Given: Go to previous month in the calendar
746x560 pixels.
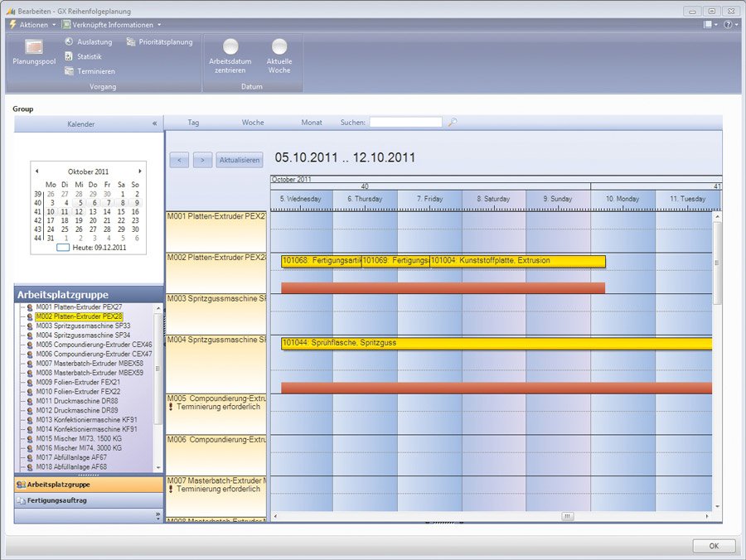Looking at the screenshot, I should pos(37,171).
